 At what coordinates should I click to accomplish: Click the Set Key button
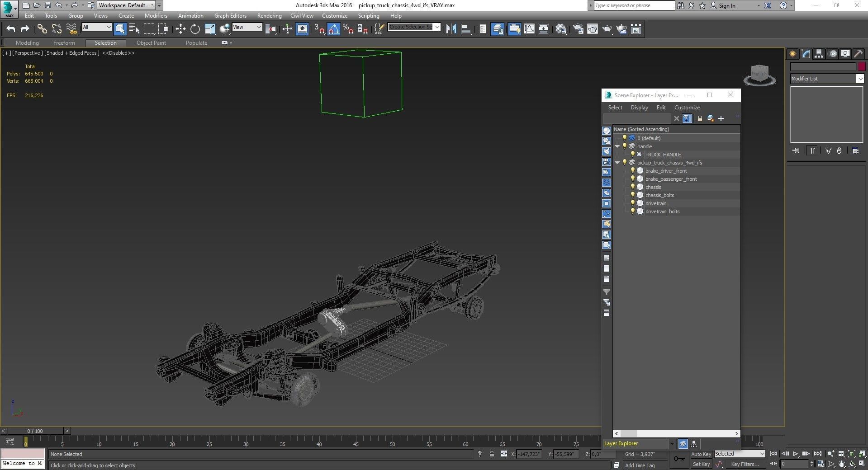pos(701,464)
